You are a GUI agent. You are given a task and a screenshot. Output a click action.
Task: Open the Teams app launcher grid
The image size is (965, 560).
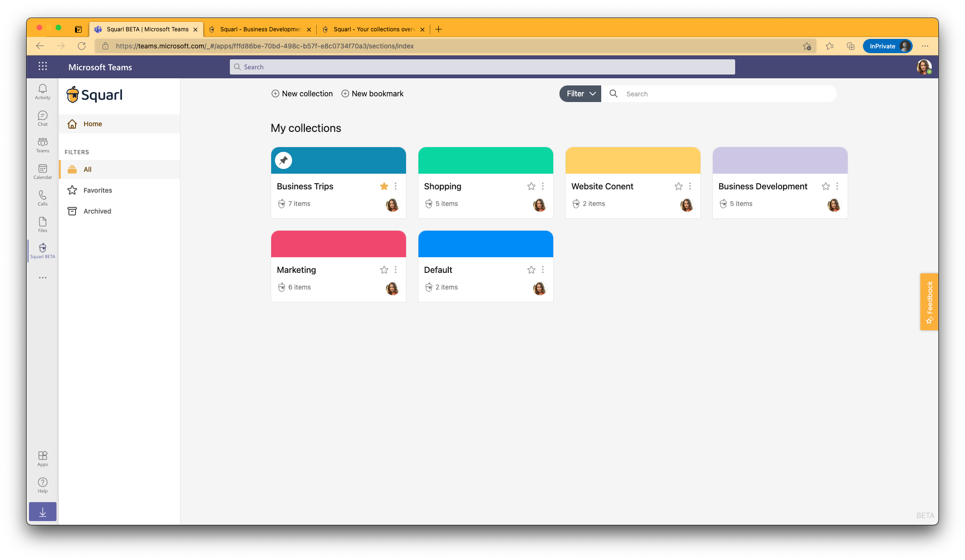point(43,66)
